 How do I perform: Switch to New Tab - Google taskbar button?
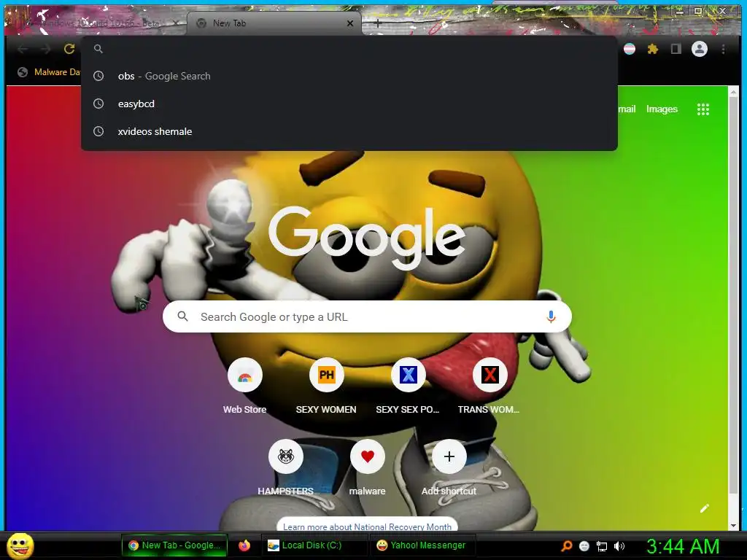pyautogui.click(x=174, y=545)
